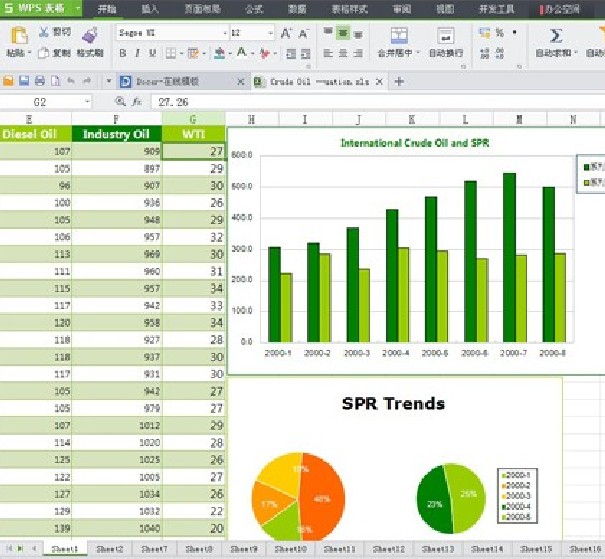Select the Format Painter brush icon
The height and width of the screenshot is (559, 605).
click(x=90, y=35)
